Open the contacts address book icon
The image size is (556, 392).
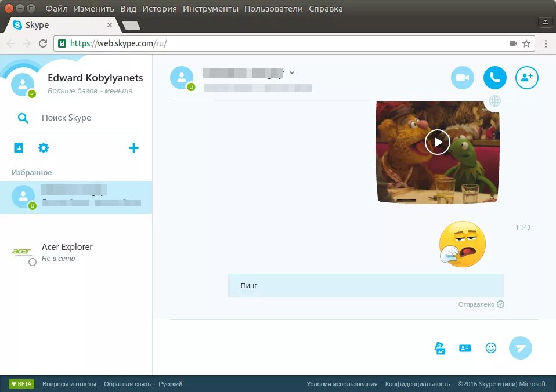click(x=19, y=148)
